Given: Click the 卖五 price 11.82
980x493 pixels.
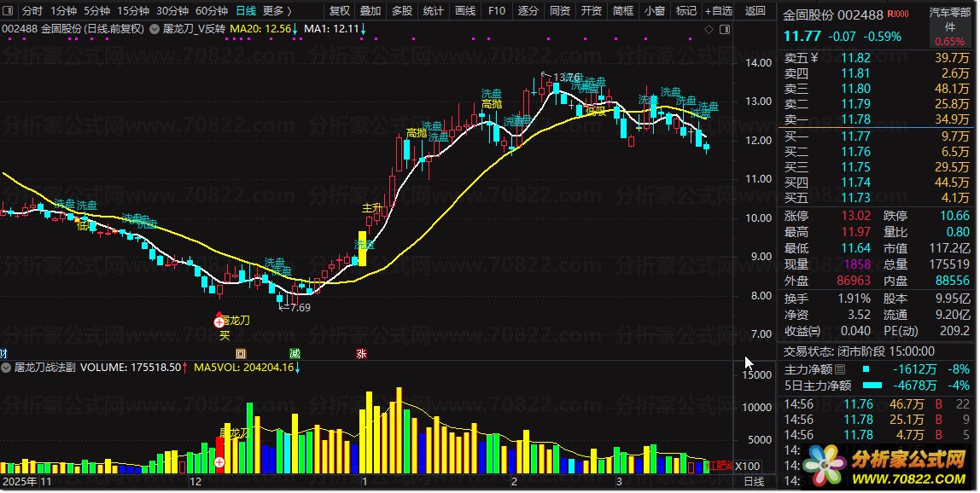Looking at the screenshot, I should 855,57.
